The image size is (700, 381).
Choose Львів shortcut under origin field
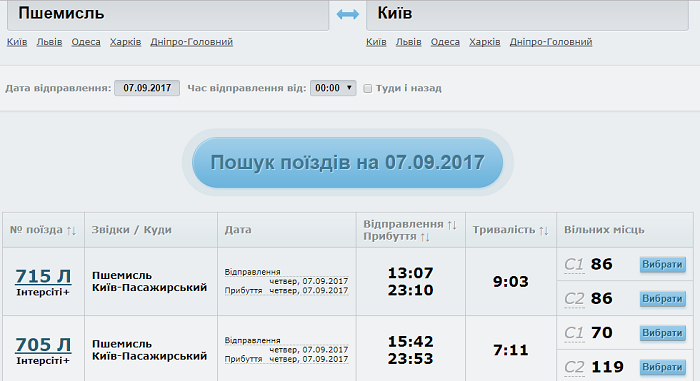pyautogui.click(x=49, y=42)
